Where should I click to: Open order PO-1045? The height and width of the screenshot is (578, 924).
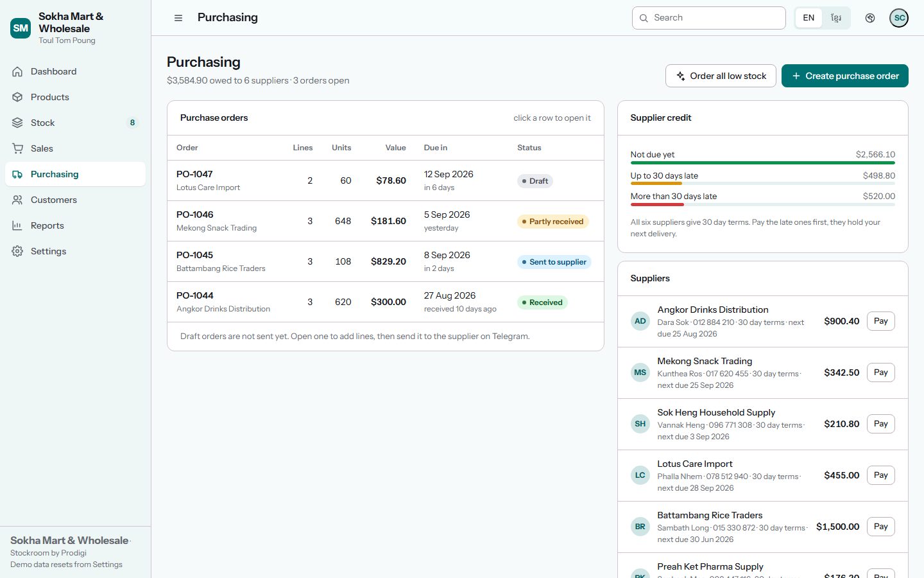click(x=386, y=261)
